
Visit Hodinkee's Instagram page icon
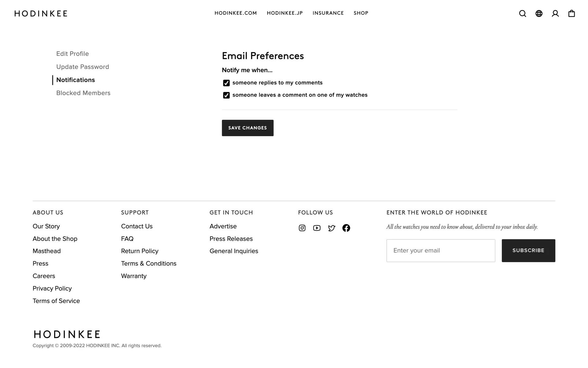pos(302,228)
